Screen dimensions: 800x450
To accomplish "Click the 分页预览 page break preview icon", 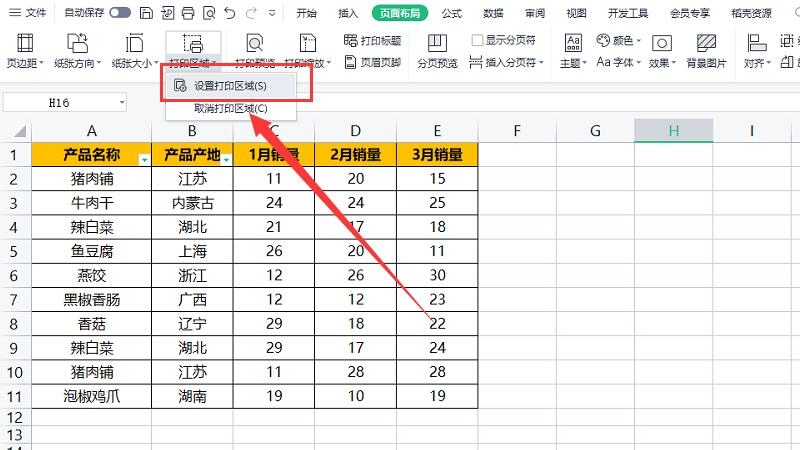I will pyautogui.click(x=436, y=43).
